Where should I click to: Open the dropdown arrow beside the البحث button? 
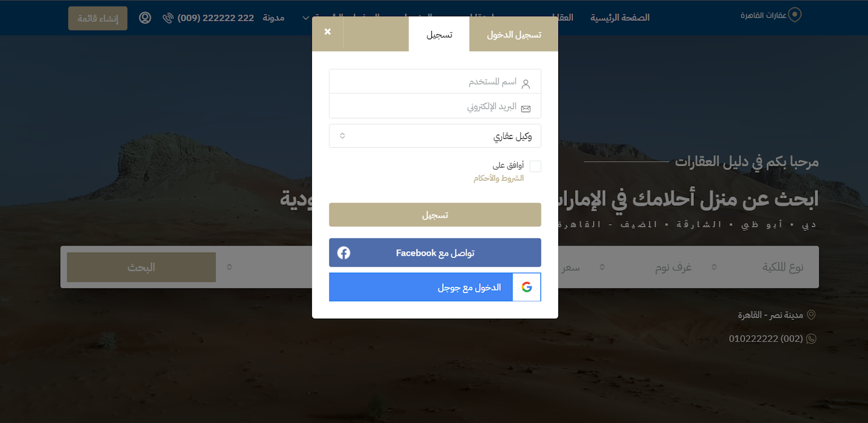tap(229, 267)
